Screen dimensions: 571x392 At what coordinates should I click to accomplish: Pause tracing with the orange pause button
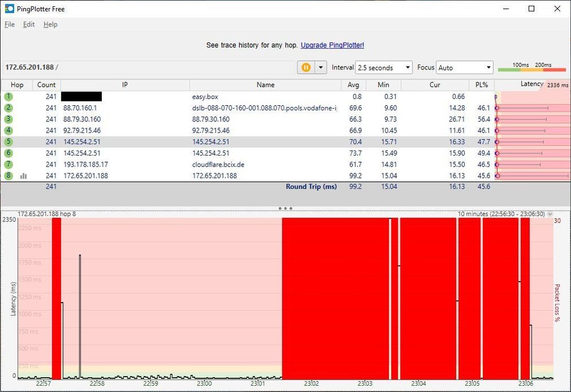click(306, 68)
